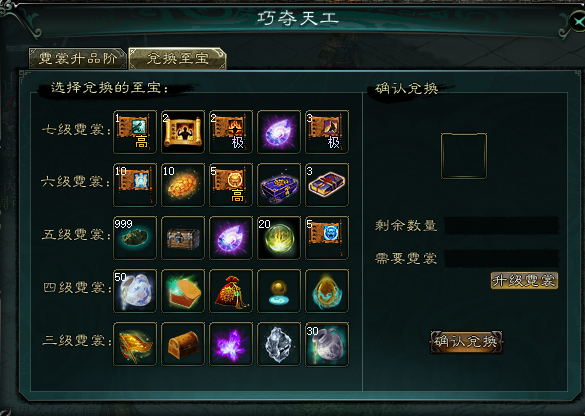
Task: Switch to the 霓裳升品阶 tab
Action: point(78,59)
